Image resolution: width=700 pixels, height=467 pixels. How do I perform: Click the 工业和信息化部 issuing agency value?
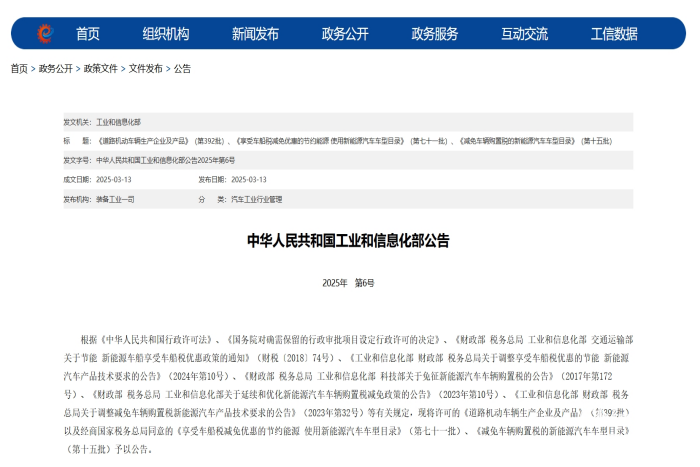tap(118, 121)
